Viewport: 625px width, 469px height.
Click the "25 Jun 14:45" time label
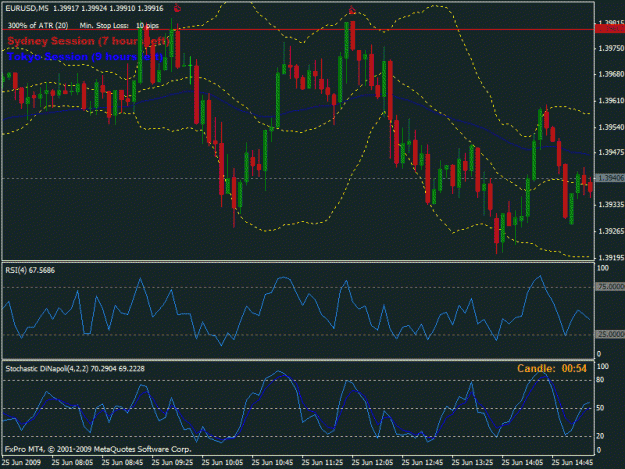(572, 463)
